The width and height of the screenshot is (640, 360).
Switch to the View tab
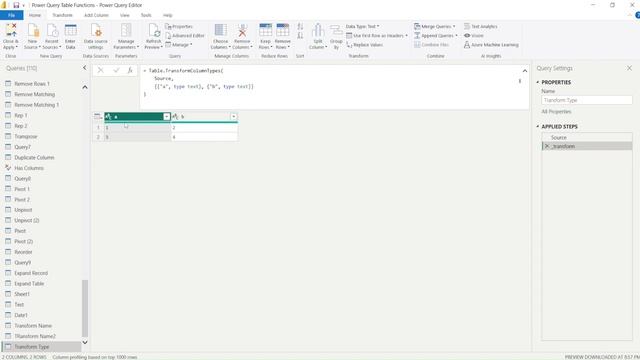124,15
